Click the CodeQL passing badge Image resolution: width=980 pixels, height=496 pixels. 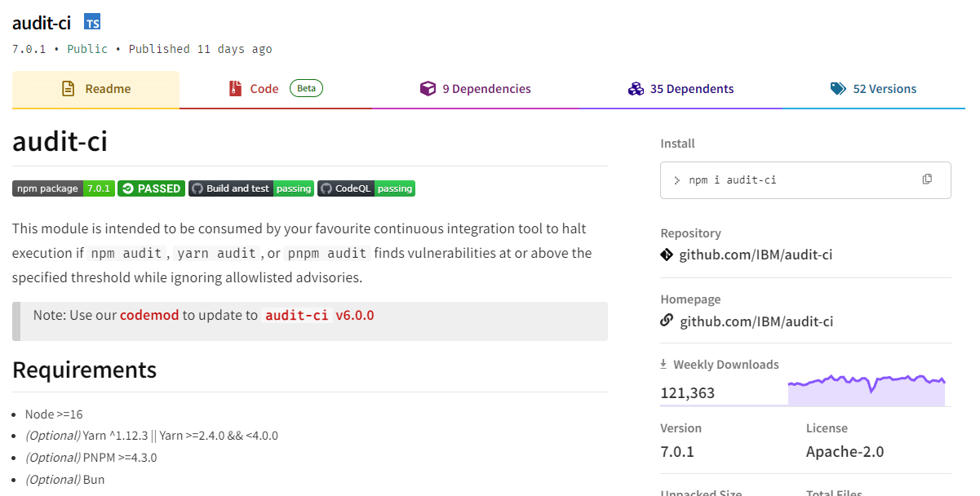367,188
